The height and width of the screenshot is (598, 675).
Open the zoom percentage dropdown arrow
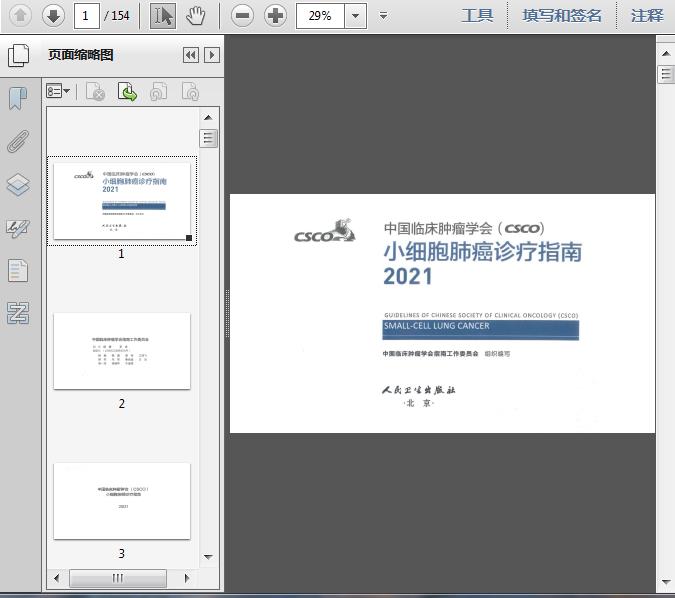pos(356,16)
